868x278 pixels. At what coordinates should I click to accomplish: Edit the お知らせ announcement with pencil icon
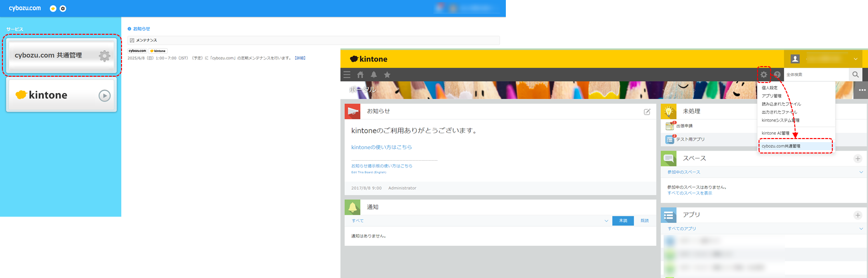pyautogui.click(x=647, y=112)
